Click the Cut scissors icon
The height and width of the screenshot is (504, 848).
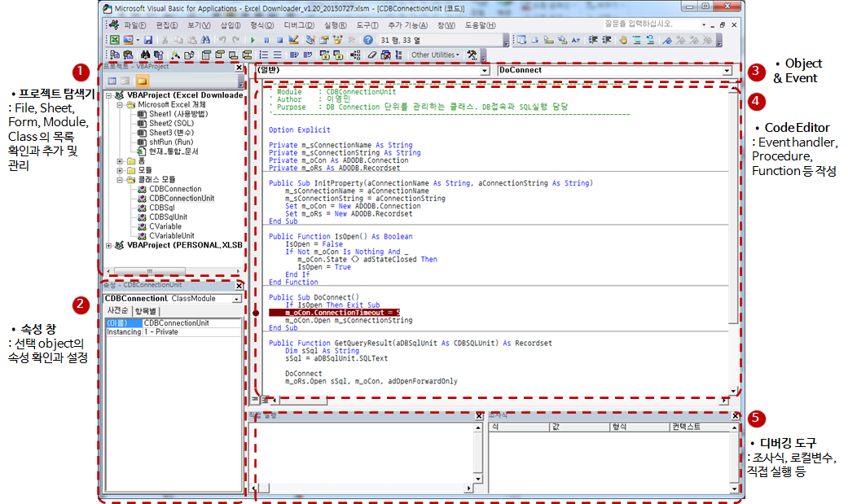click(x=165, y=40)
